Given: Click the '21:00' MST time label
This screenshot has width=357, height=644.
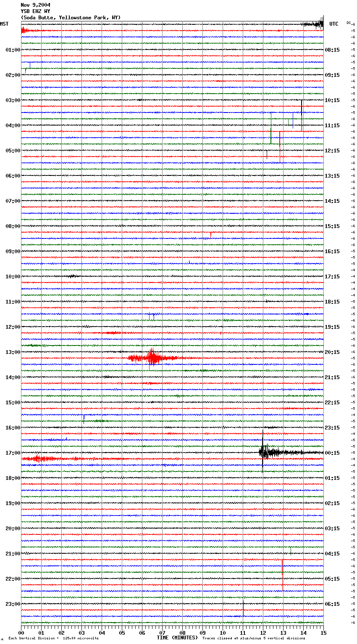Looking at the screenshot, I should click(x=13, y=554).
